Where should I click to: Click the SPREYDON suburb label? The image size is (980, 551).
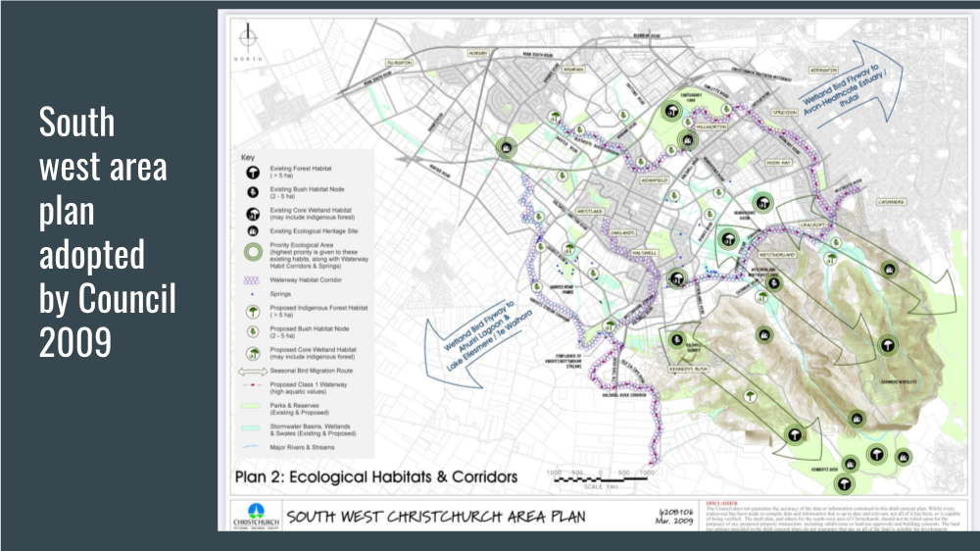784,113
